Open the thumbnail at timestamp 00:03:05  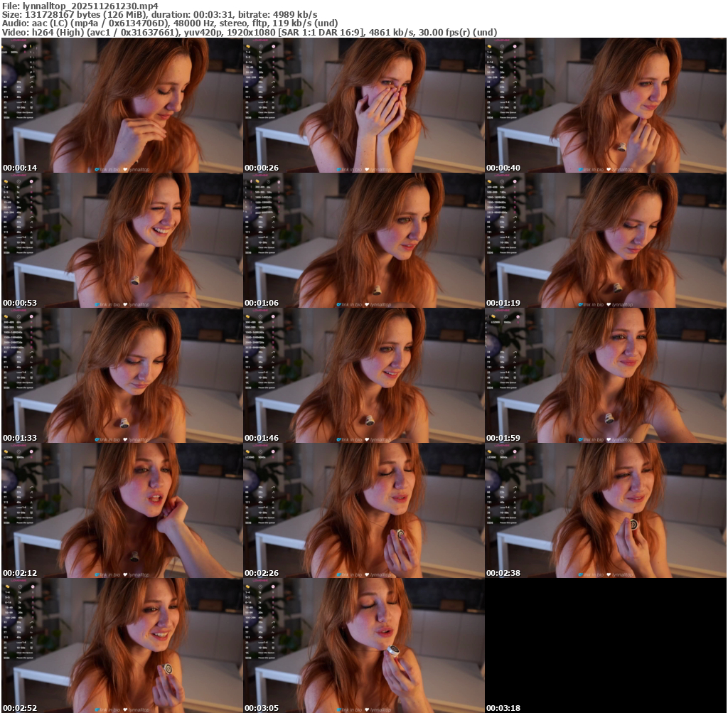pyautogui.click(x=363, y=645)
